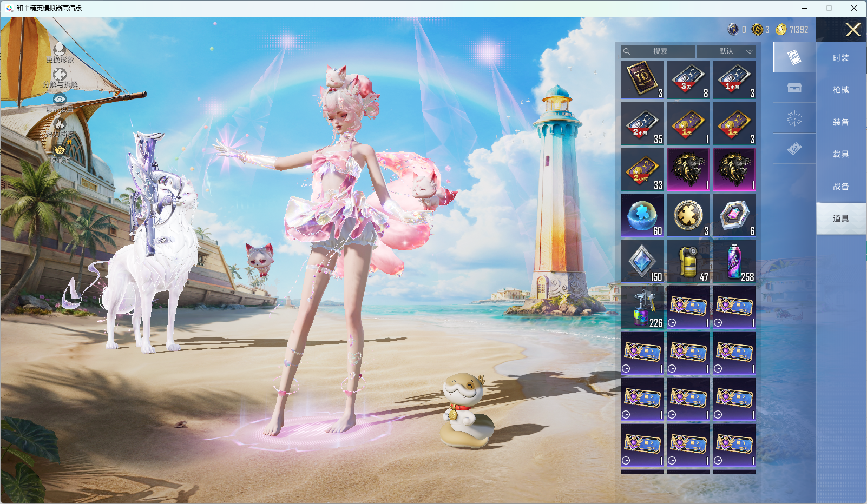This screenshot has height=504, width=867.
Task: Switch to the 时装 tab
Action: tap(841, 58)
